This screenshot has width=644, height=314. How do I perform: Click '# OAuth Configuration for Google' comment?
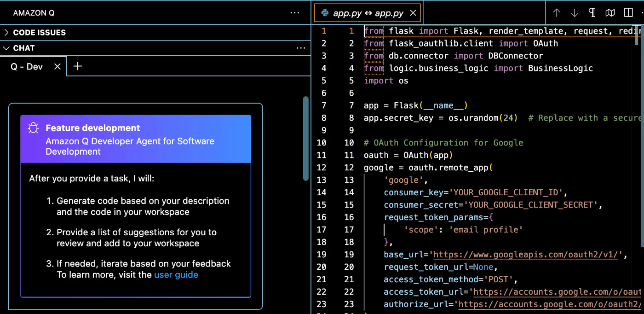(x=443, y=143)
